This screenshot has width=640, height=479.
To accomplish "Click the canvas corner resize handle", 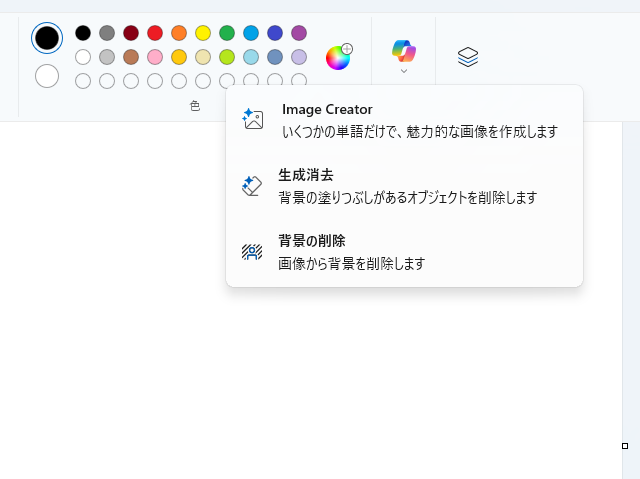I will [625, 446].
